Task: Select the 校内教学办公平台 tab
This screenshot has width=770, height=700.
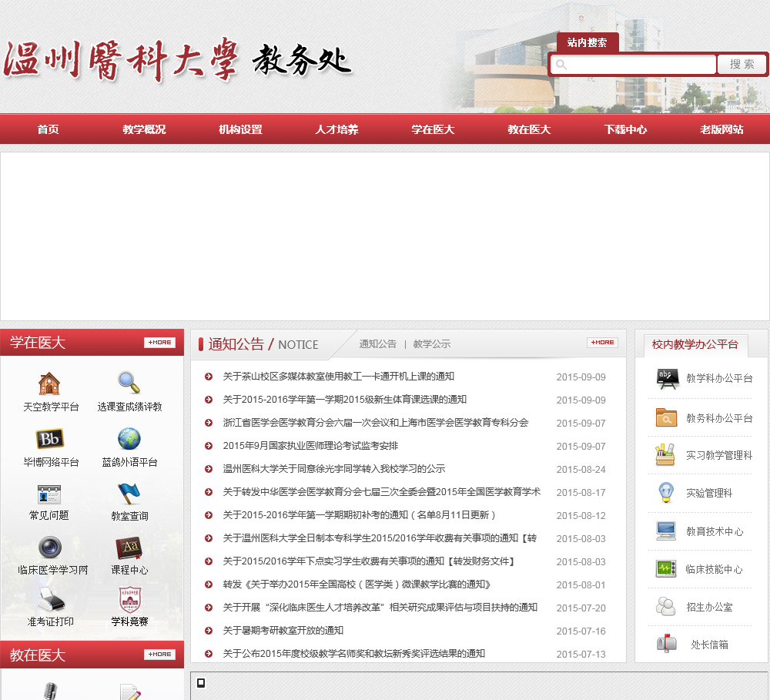Action: tap(695, 344)
